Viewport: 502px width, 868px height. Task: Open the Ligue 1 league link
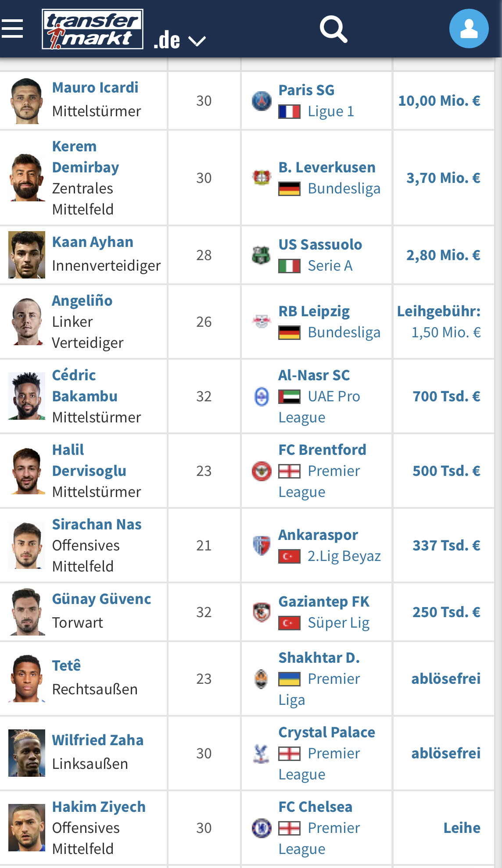pyautogui.click(x=330, y=111)
